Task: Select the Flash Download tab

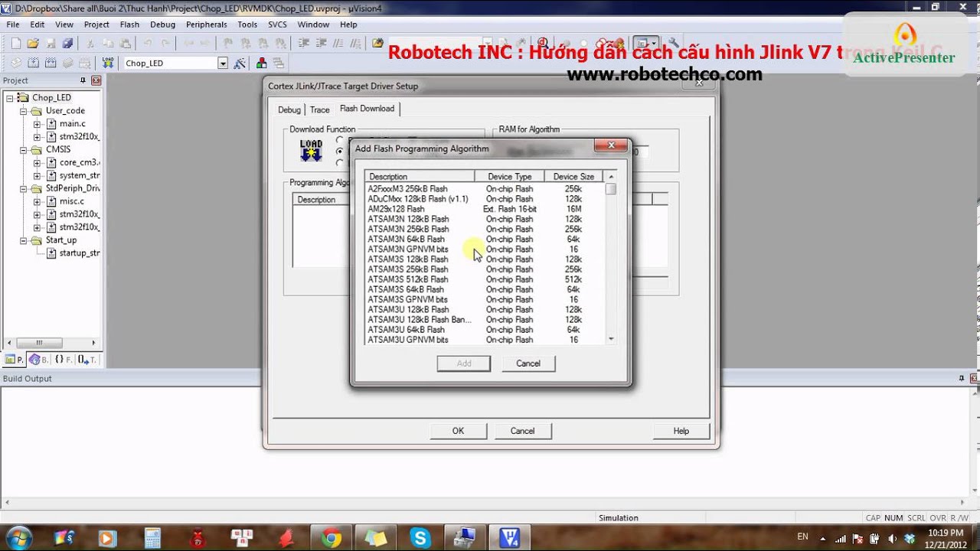Action: 367,109
